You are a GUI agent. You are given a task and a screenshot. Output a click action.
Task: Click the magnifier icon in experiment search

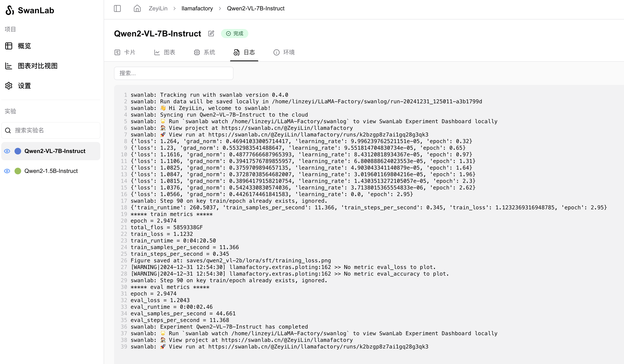[8, 130]
